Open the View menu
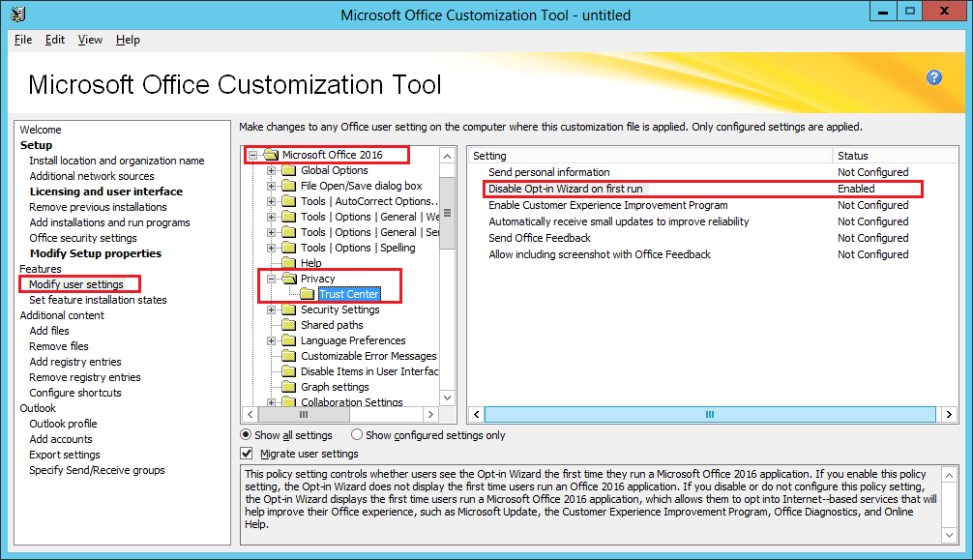973x560 pixels. (90, 40)
